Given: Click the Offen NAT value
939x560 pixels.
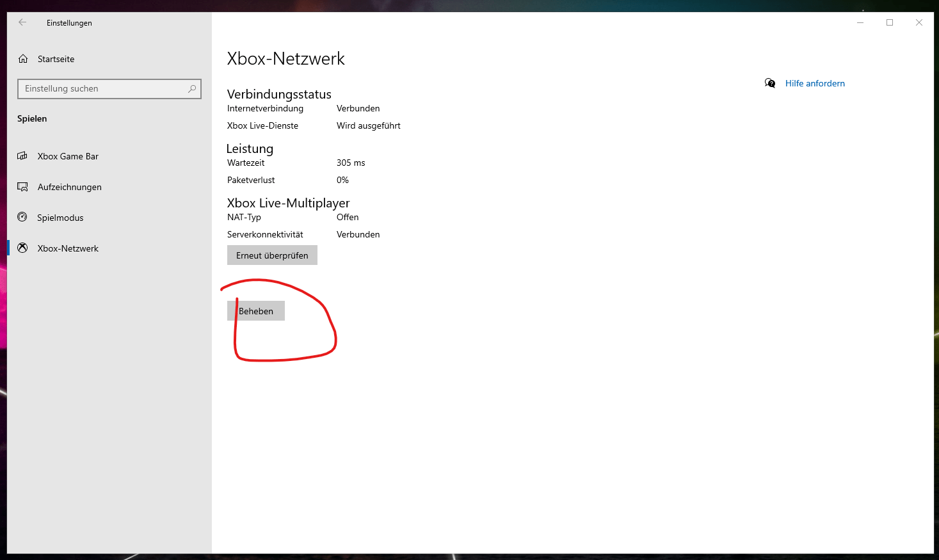Looking at the screenshot, I should pyautogui.click(x=348, y=217).
